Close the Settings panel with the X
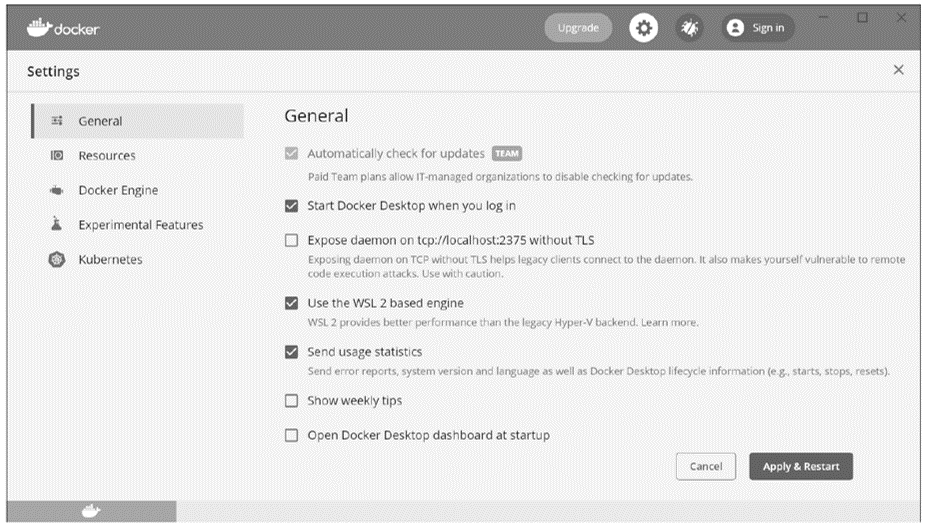This screenshot has width=927, height=529. click(x=898, y=70)
